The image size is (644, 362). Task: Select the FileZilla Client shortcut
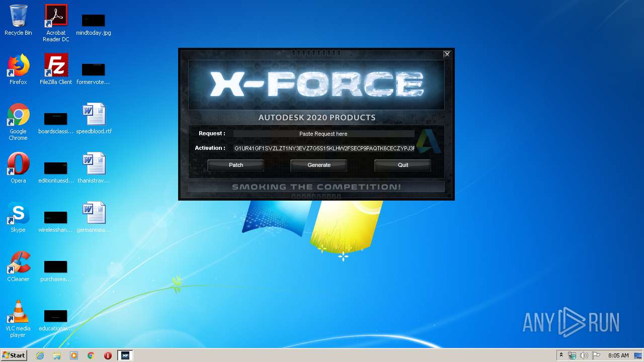pyautogui.click(x=56, y=69)
